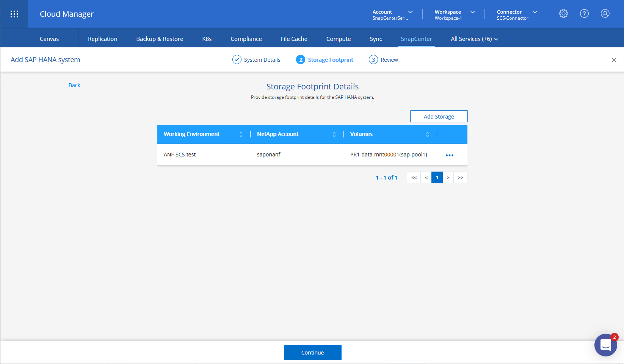
Task: Sort by Working Environment column
Action: 241,134
